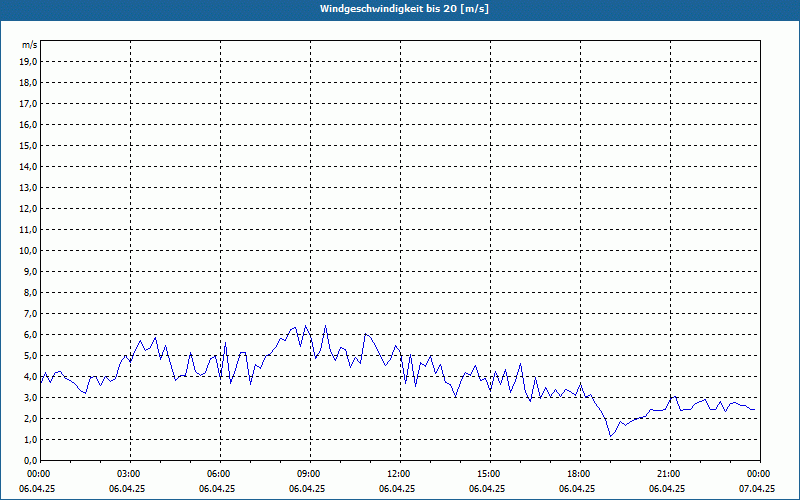Select the "5,0" y-axis tick label
Viewport: 800px width, 500px height.
30,356
